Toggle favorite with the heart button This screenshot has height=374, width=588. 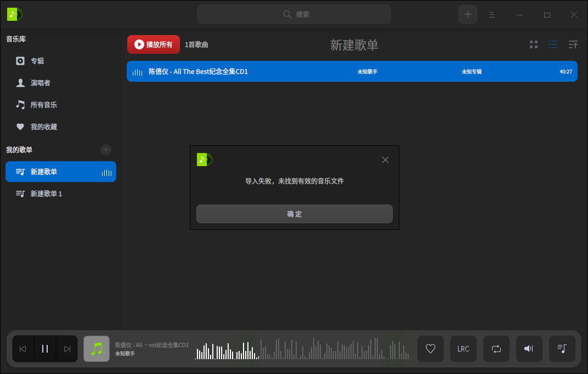[x=431, y=349]
